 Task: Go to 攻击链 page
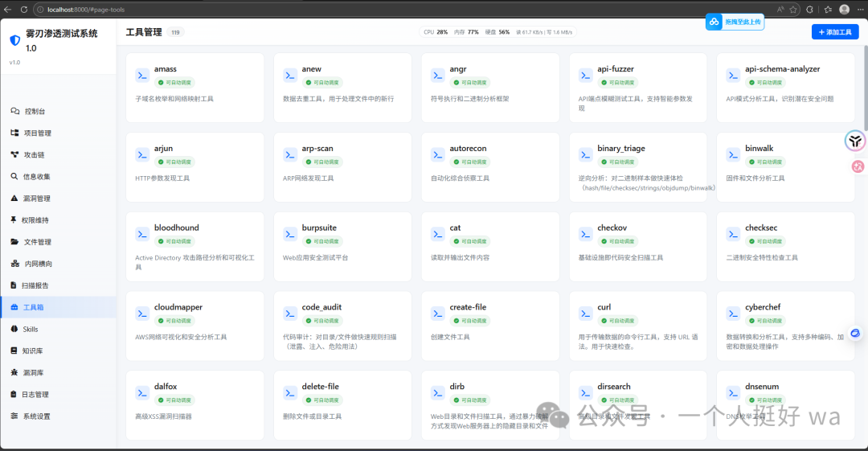click(58, 154)
